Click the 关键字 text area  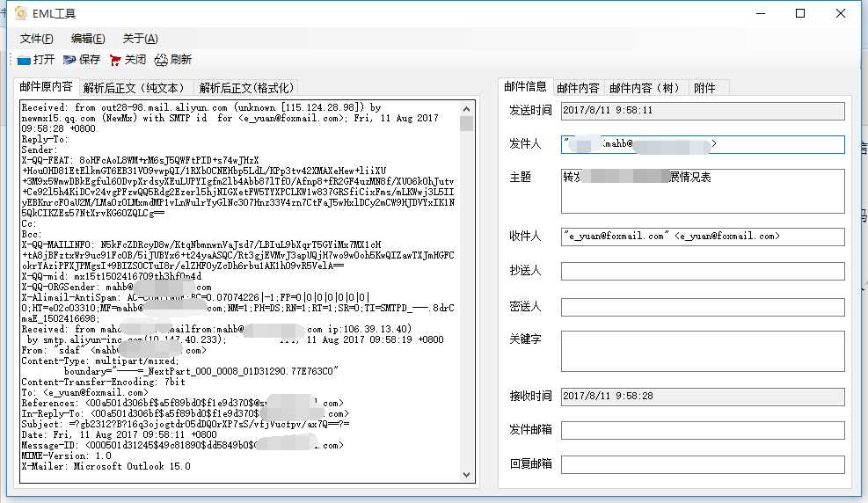703,352
